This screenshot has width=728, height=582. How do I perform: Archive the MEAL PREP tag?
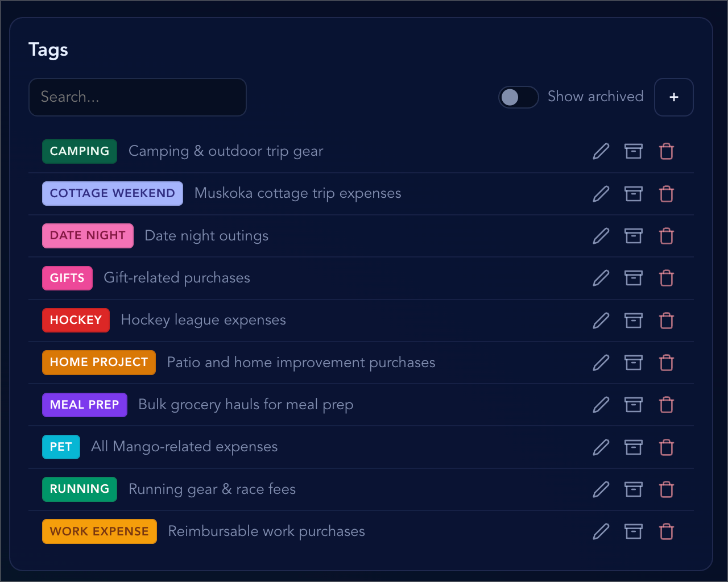(x=634, y=405)
